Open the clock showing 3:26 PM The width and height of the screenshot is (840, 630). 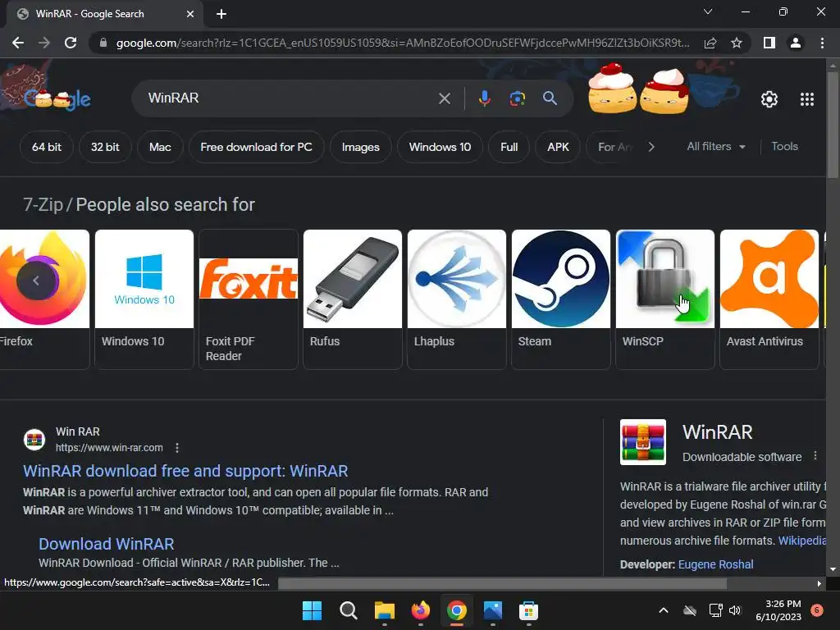[778, 610]
